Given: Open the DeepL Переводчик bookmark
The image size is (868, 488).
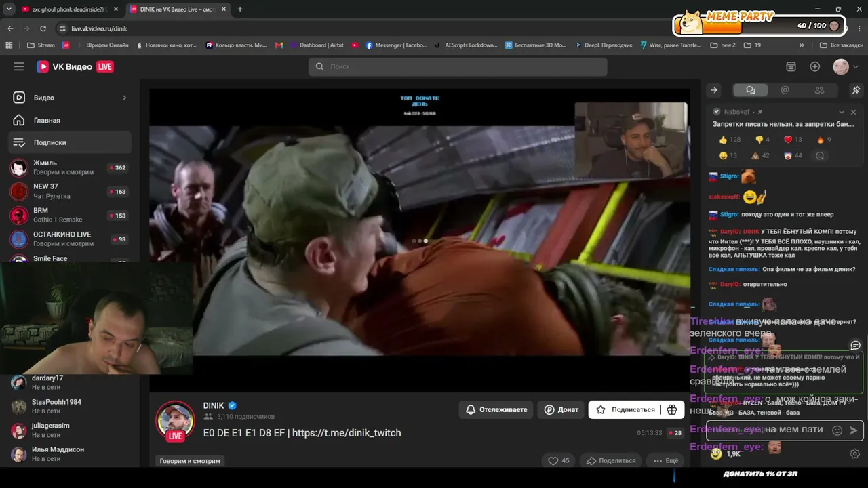Looking at the screenshot, I should click(603, 45).
